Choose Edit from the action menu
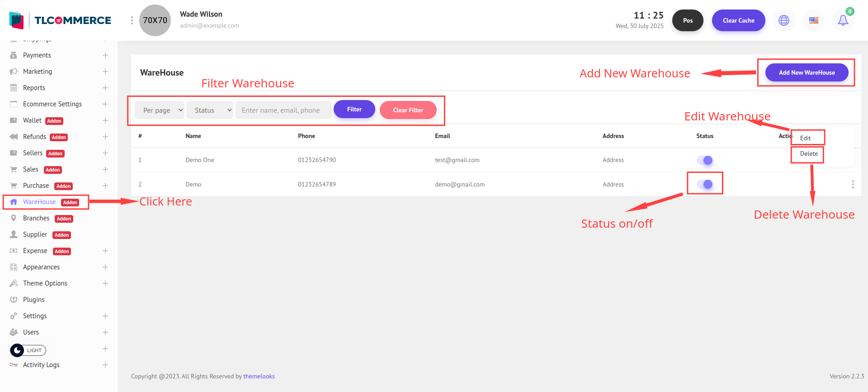868x392 pixels. coord(805,138)
